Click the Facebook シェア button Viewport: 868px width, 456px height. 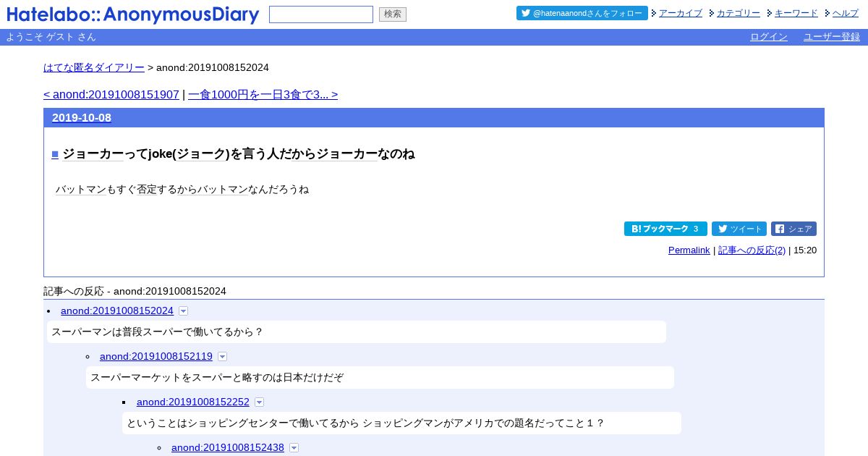pyautogui.click(x=793, y=229)
